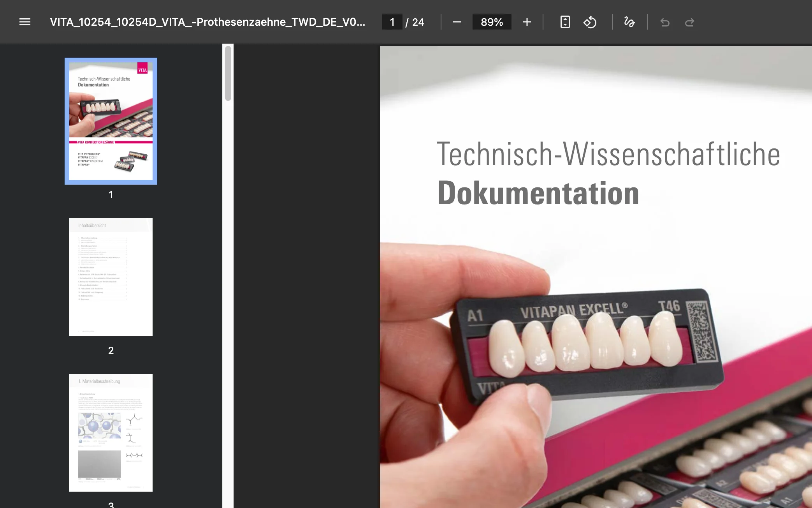
Task: Redo the last annotation
Action: [690, 22]
